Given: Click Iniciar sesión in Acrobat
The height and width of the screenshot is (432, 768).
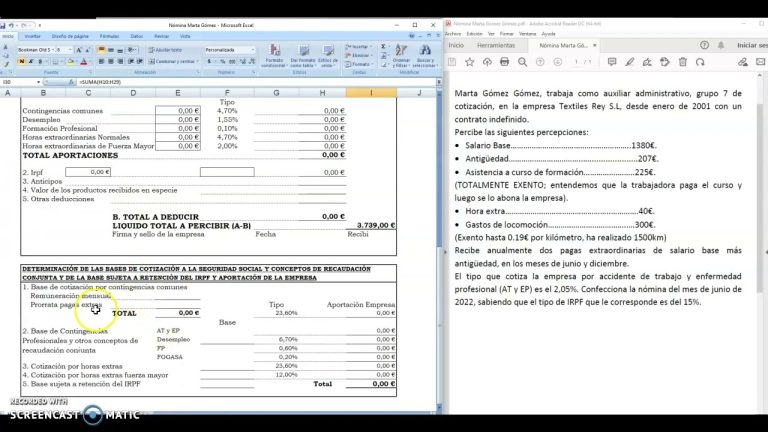Looking at the screenshot, I should coord(750,45).
